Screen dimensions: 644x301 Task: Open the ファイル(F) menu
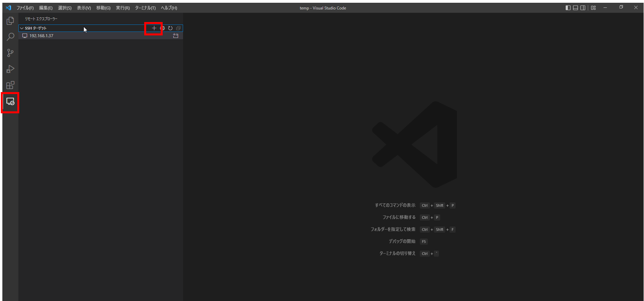[x=25, y=8]
